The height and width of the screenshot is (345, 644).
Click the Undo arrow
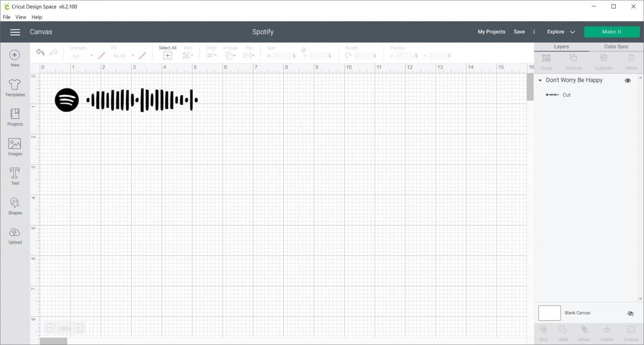point(40,52)
